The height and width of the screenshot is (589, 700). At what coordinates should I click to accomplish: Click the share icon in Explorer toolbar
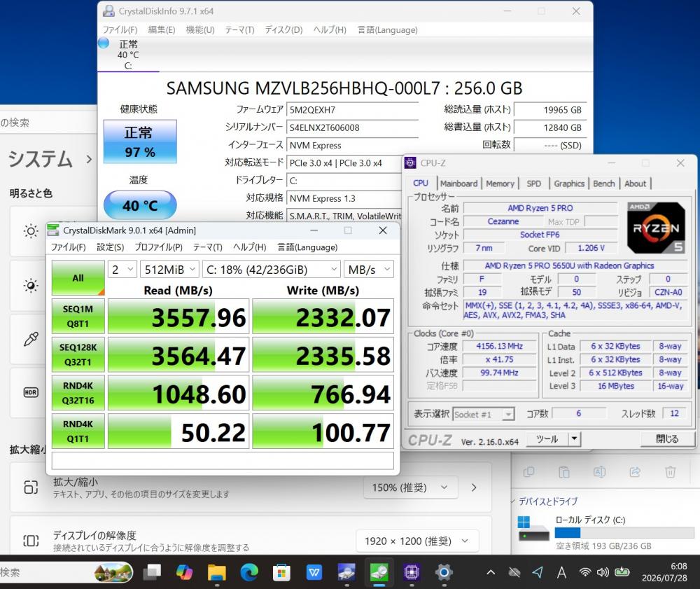(x=635, y=472)
